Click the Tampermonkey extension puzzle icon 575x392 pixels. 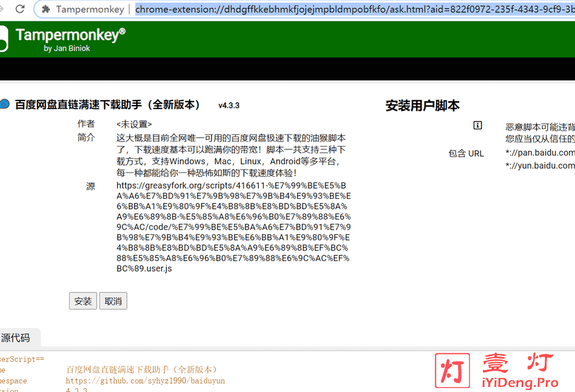[46, 9]
